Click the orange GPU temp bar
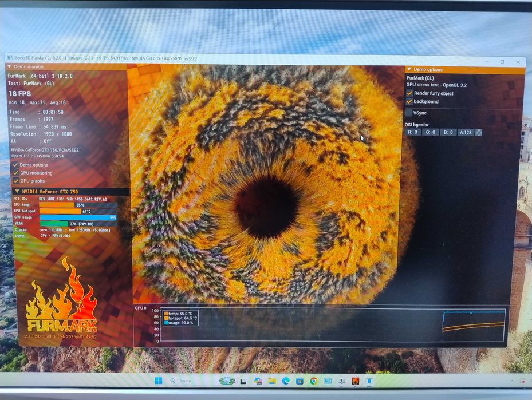 [56, 205]
